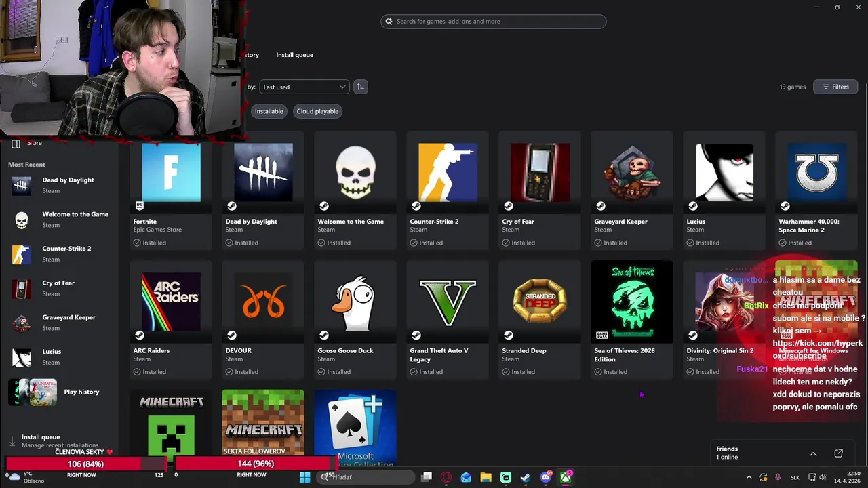
Task: Switch to the Install queue tab
Action: click(x=294, y=55)
